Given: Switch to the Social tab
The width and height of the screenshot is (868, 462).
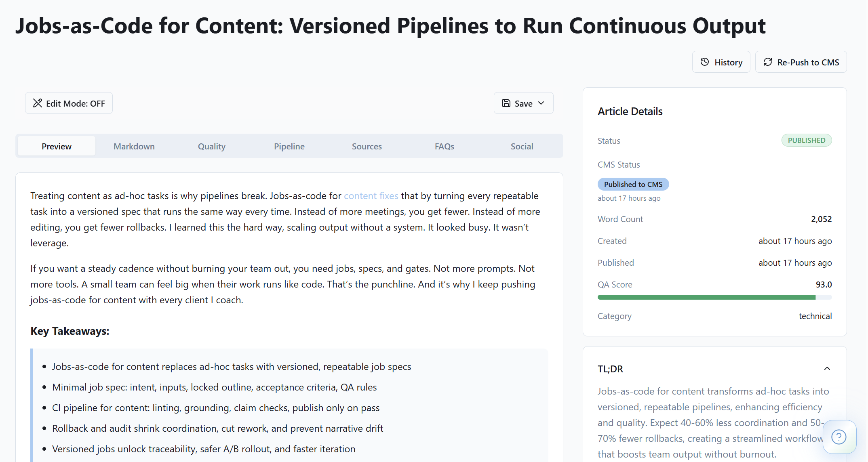Looking at the screenshot, I should point(522,146).
